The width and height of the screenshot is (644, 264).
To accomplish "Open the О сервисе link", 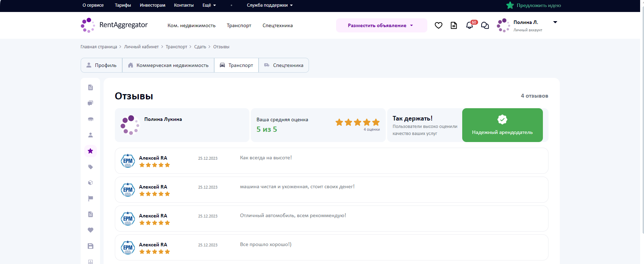I will [93, 5].
